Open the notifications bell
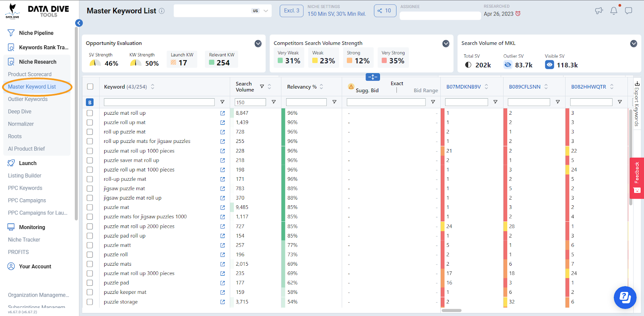Image resolution: width=644 pixels, height=316 pixels. pos(614,11)
